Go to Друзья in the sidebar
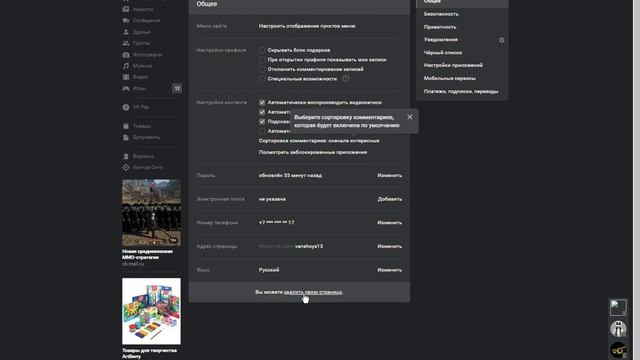 coord(141,32)
